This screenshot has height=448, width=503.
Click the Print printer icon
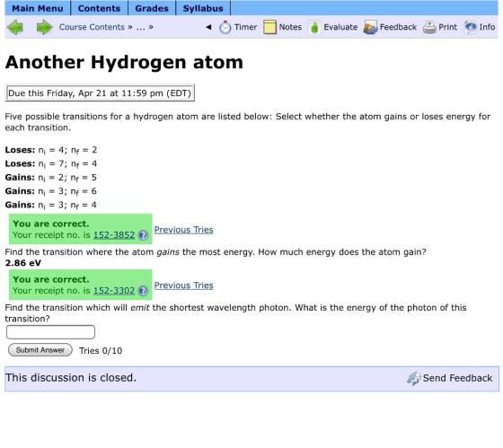tap(429, 27)
